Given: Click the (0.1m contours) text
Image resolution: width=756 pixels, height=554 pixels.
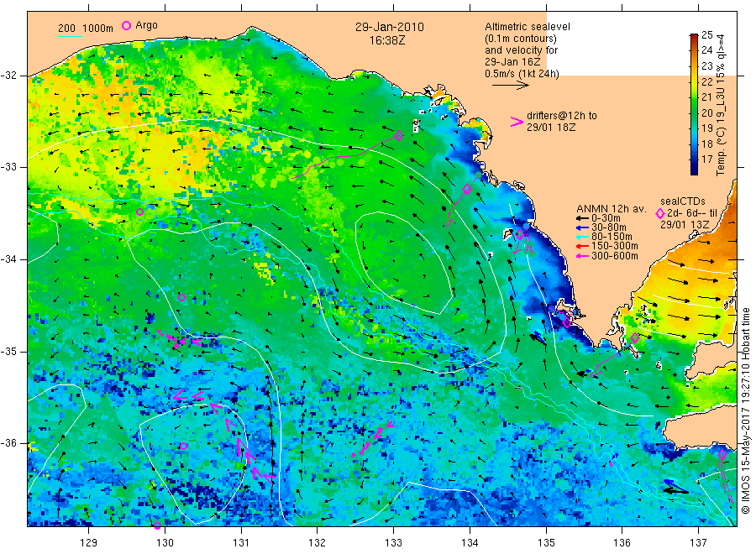Looking at the screenshot, I should click(x=521, y=39).
